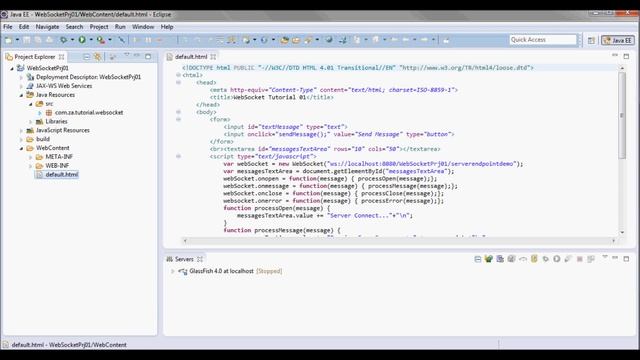Click the default.html file icon in tree

(39, 175)
